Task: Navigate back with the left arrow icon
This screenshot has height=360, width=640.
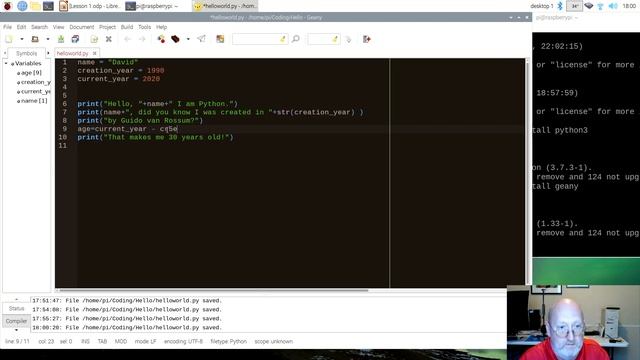Action: click(127, 39)
